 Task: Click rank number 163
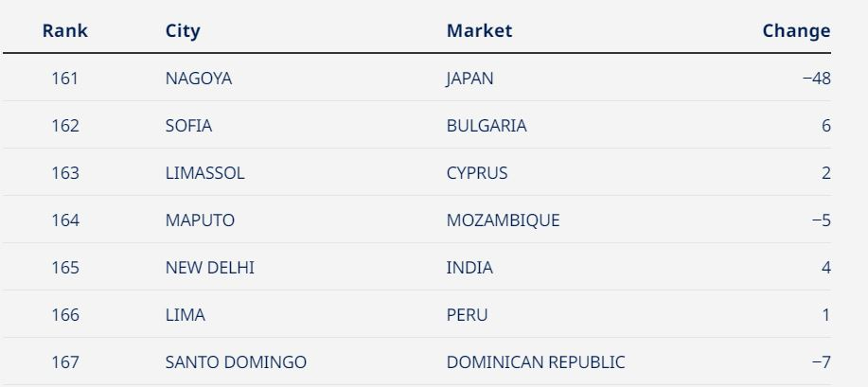click(65, 173)
